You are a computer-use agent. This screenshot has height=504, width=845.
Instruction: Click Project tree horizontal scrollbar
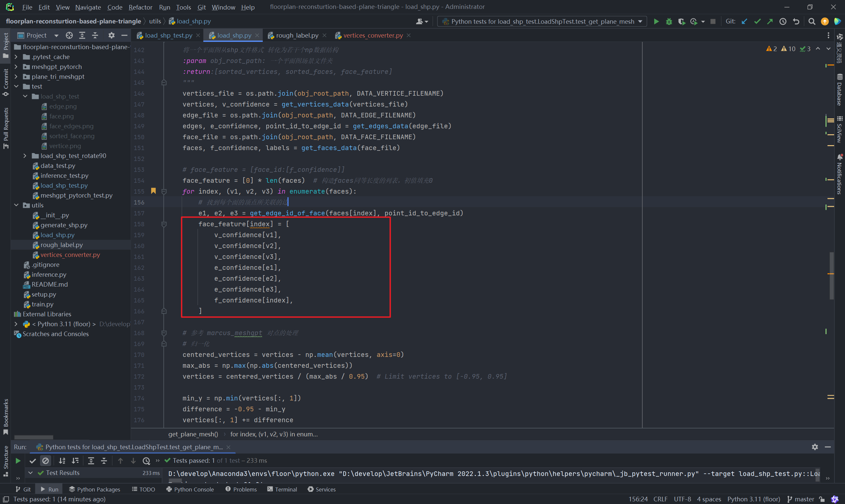[x=34, y=437]
